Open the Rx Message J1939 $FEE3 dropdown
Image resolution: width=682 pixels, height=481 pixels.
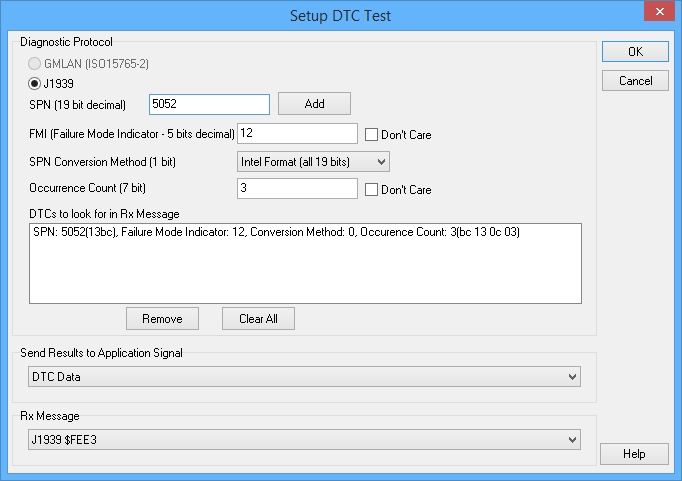(x=304, y=438)
